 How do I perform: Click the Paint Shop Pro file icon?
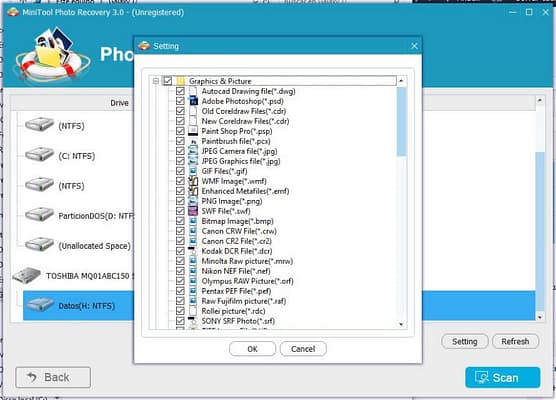tap(193, 131)
